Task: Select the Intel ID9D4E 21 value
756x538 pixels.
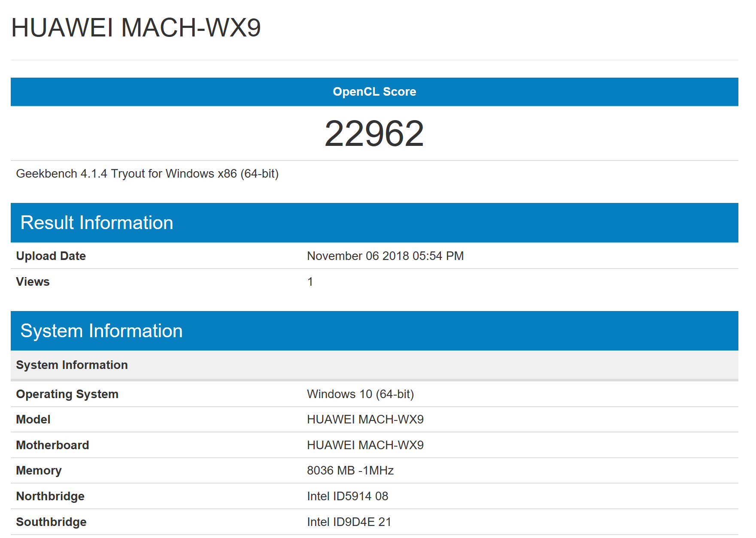Action: [x=349, y=522]
